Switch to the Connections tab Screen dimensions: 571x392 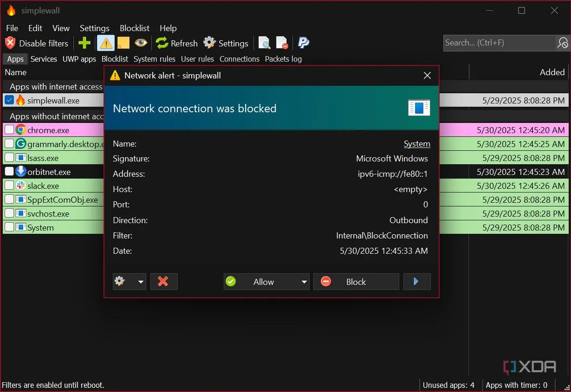tap(240, 59)
